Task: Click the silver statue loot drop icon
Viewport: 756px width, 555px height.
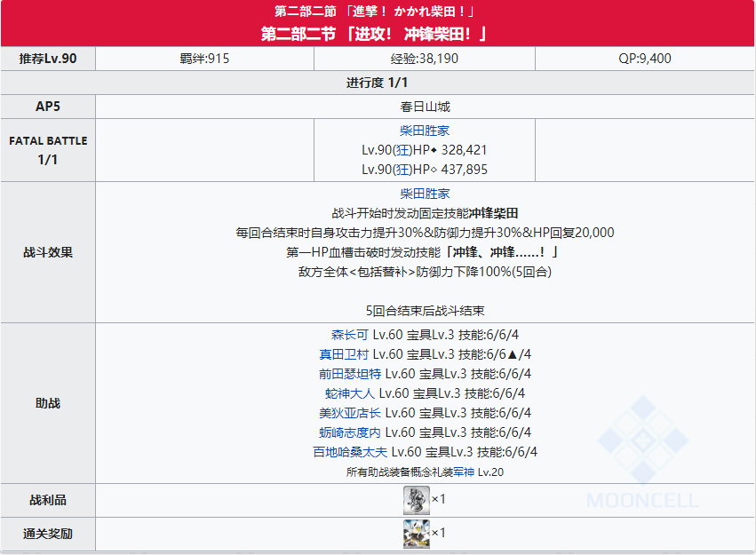Action: (x=416, y=500)
